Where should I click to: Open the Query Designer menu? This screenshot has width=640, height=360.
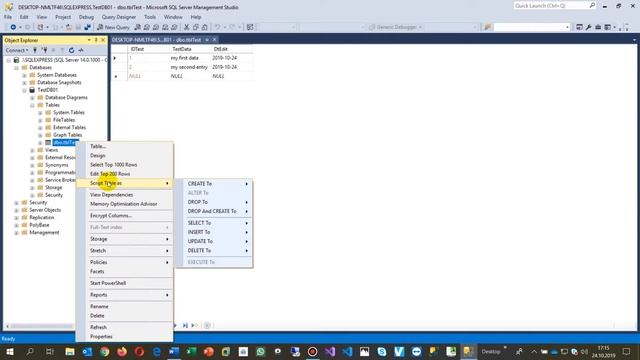pyautogui.click(x=118, y=17)
